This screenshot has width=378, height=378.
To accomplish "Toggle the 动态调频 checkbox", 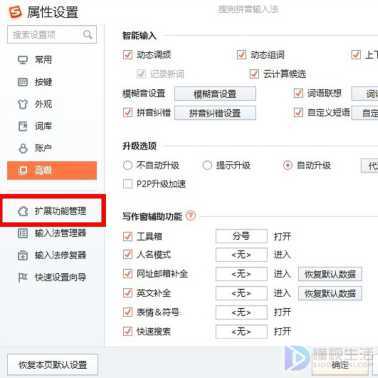I will pyautogui.click(x=128, y=55).
